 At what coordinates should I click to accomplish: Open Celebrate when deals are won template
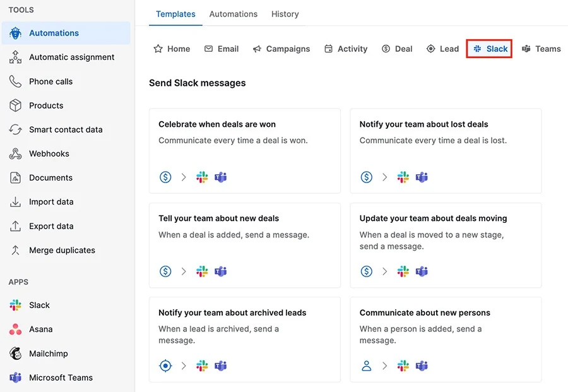point(245,151)
